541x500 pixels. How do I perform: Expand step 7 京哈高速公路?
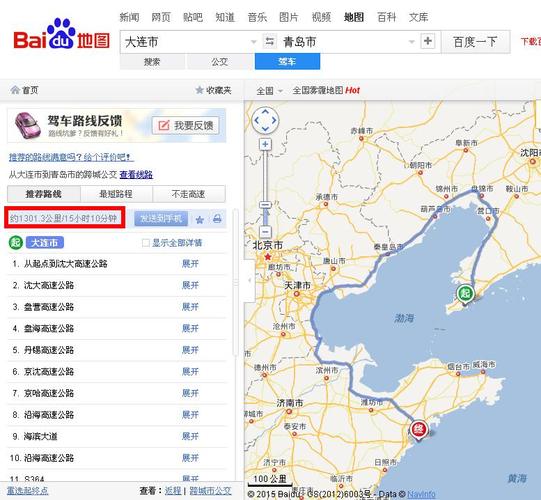pos(190,393)
